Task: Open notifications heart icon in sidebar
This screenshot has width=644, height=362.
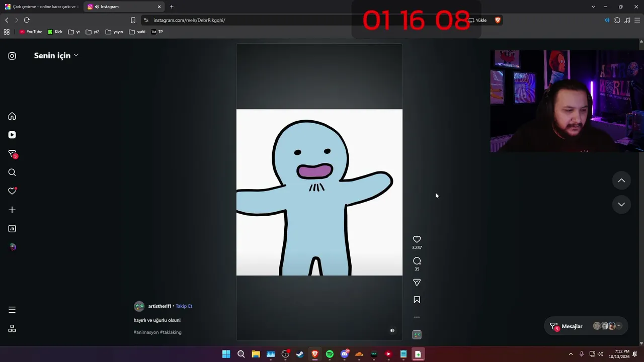Action: tap(12, 191)
